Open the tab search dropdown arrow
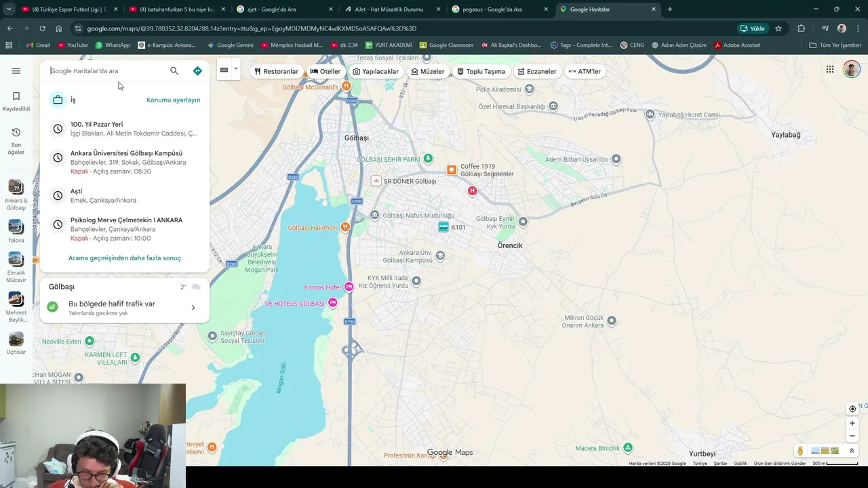This screenshot has width=868, height=488. click(8, 9)
